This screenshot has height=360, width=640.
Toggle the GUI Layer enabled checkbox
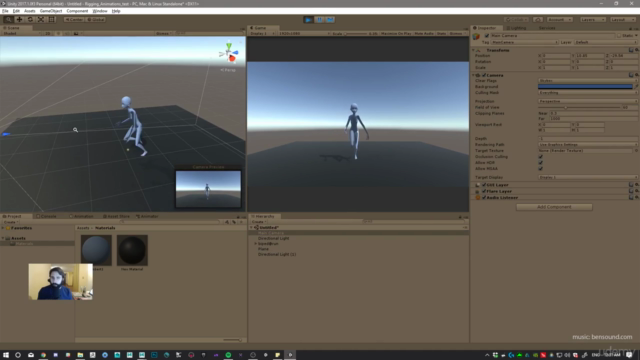[484, 185]
